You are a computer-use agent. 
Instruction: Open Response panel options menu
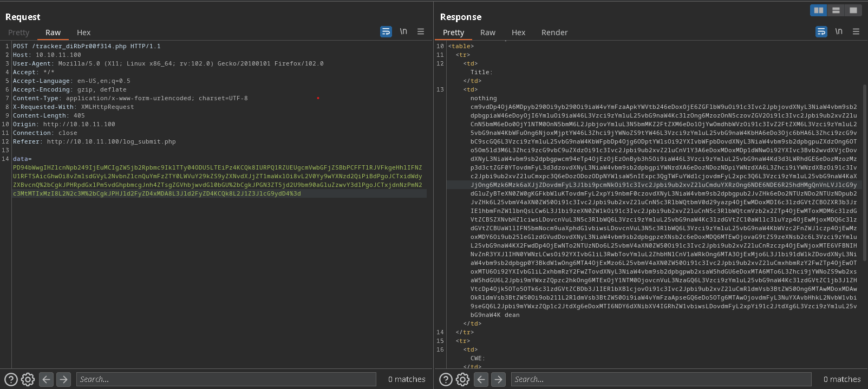click(856, 32)
